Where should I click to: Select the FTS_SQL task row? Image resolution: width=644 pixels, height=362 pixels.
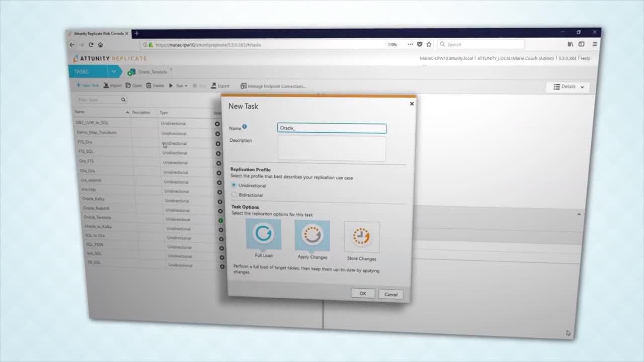pyautogui.click(x=149, y=152)
